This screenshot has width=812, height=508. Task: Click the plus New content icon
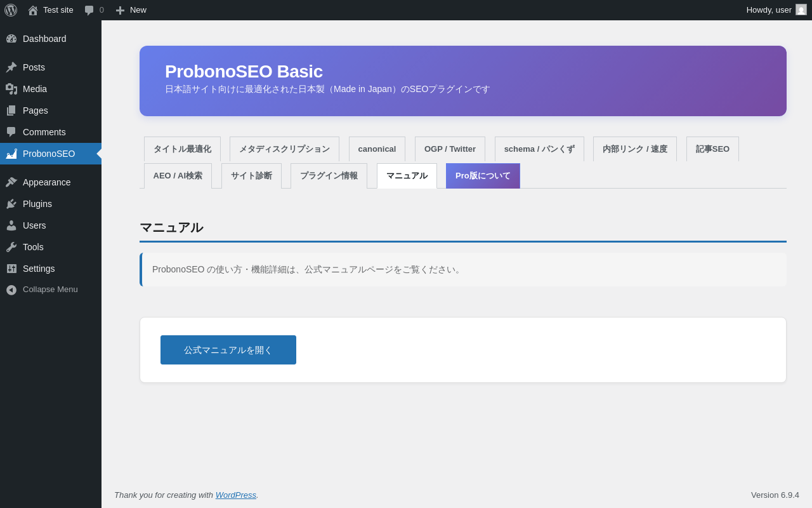click(120, 10)
